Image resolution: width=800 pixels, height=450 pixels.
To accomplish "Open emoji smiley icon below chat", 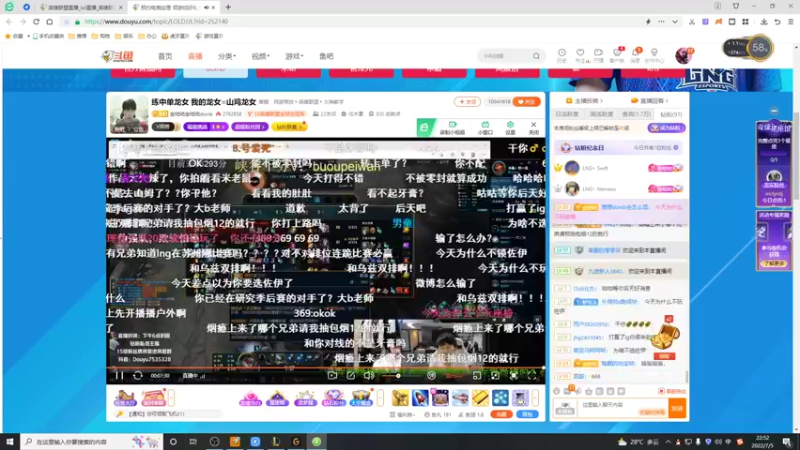I will pos(557,391).
